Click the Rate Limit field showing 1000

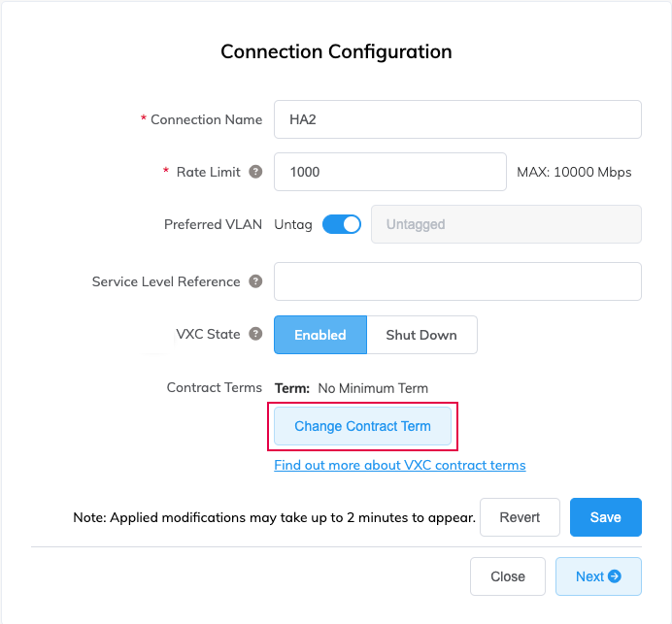(390, 172)
